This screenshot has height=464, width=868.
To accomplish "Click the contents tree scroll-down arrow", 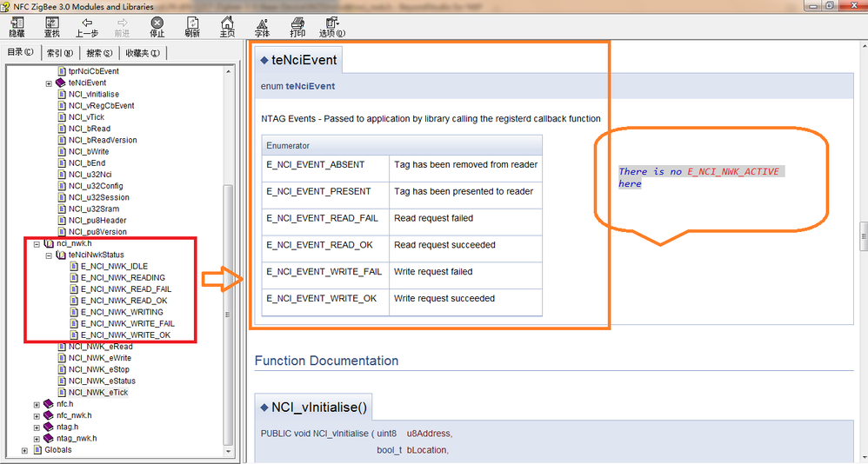I will coord(228,451).
